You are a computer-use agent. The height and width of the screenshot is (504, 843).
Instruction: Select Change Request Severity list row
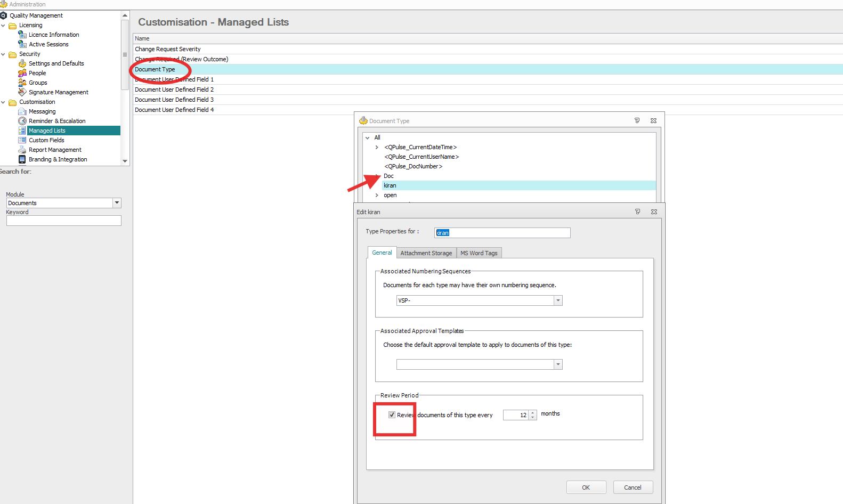488,49
